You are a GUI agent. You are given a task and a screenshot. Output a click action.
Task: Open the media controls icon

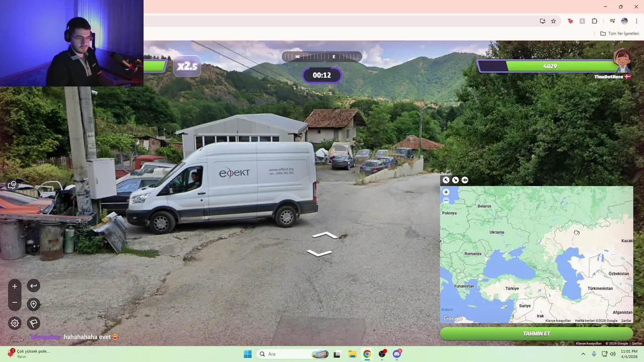(612, 21)
